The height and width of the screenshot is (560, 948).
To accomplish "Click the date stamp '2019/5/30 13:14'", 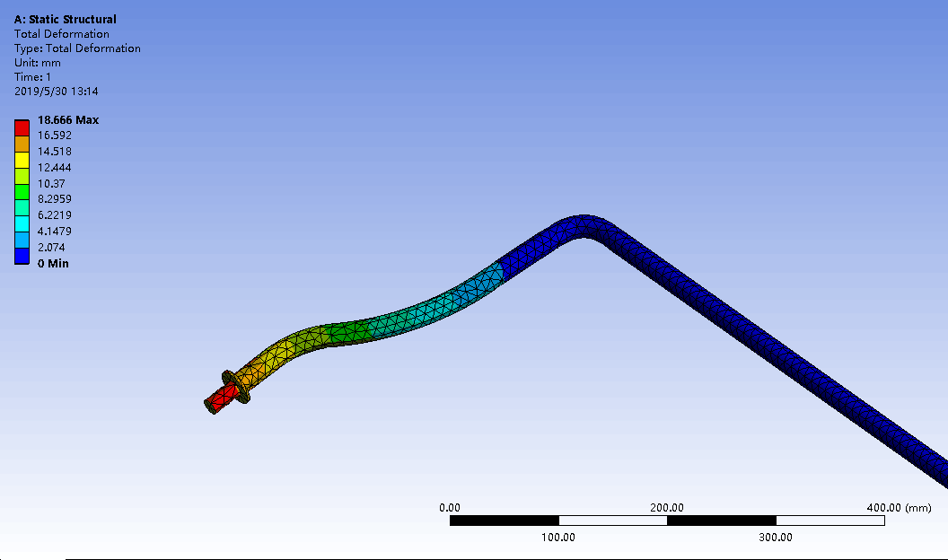I will pyautogui.click(x=57, y=92).
